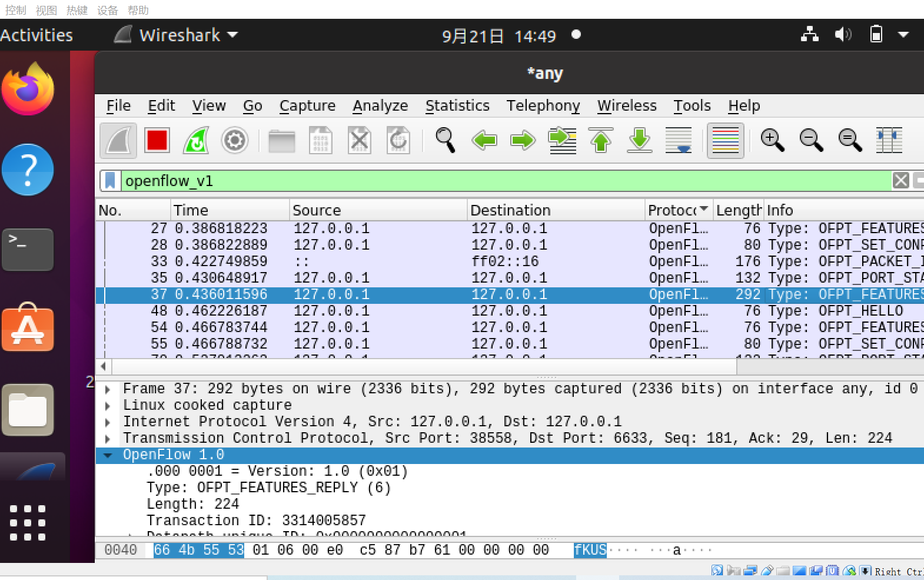Select packet 33 to ff02::16
The height and width of the screenshot is (580, 924).
point(510,261)
